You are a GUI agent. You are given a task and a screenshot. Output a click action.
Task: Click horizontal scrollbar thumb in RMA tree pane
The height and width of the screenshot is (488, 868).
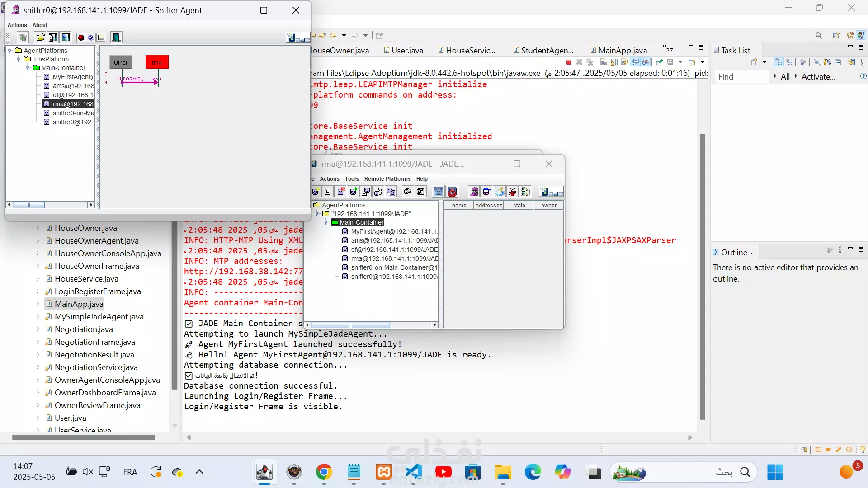(x=350, y=325)
